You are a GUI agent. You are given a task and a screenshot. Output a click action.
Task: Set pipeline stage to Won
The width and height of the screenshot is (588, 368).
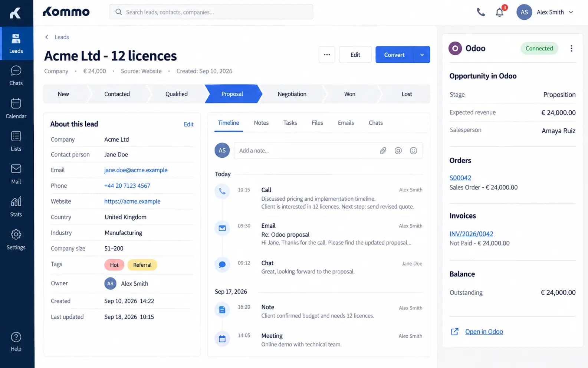coord(350,94)
